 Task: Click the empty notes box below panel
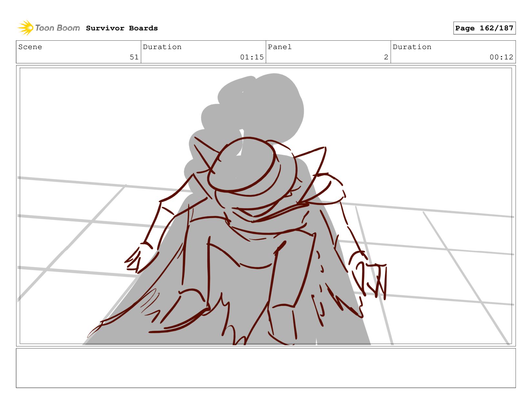click(266, 368)
